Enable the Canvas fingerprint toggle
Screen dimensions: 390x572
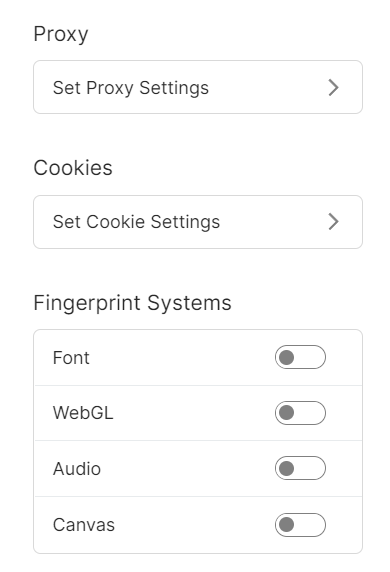[300, 525]
